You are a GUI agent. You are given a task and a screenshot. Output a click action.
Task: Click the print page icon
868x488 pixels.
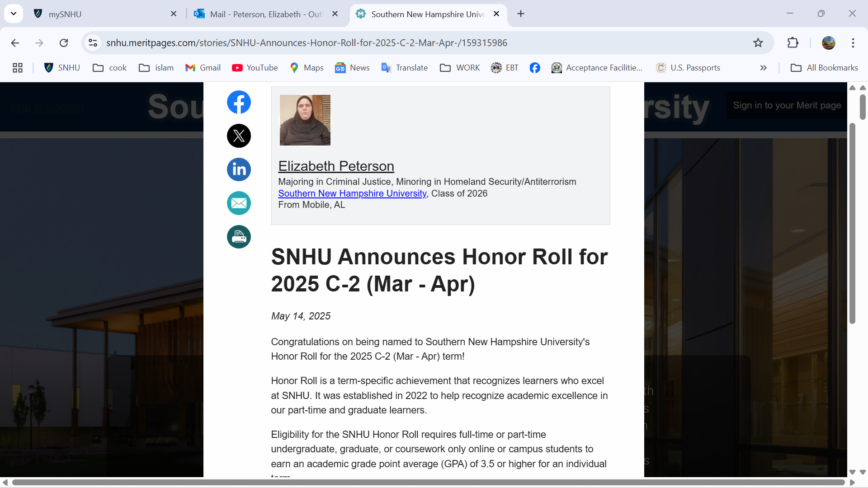click(x=239, y=237)
